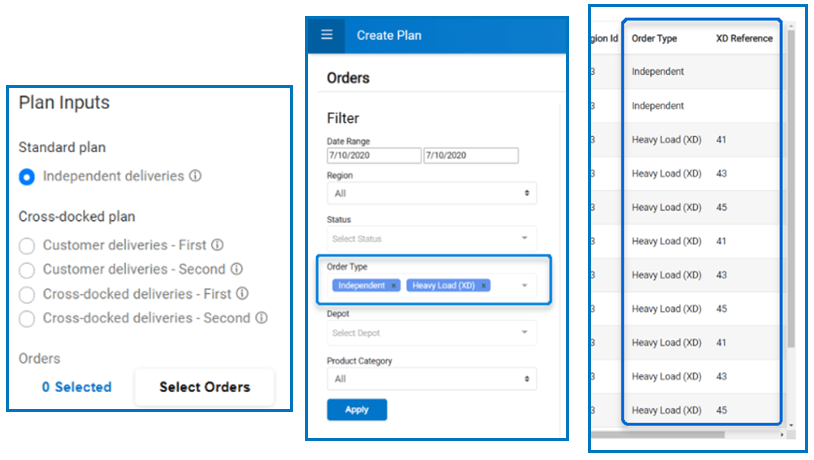
Task: Click the XD Reference column header
Action: click(744, 38)
